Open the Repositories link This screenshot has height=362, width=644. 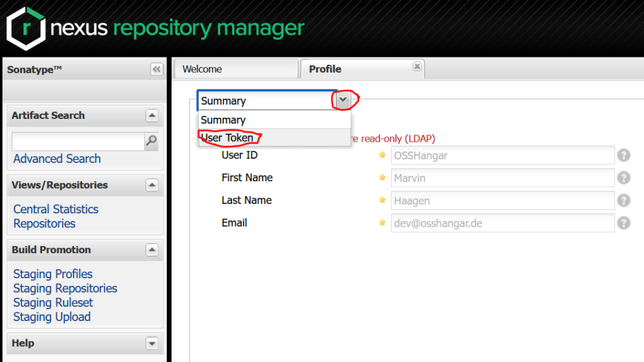tap(45, 223)
